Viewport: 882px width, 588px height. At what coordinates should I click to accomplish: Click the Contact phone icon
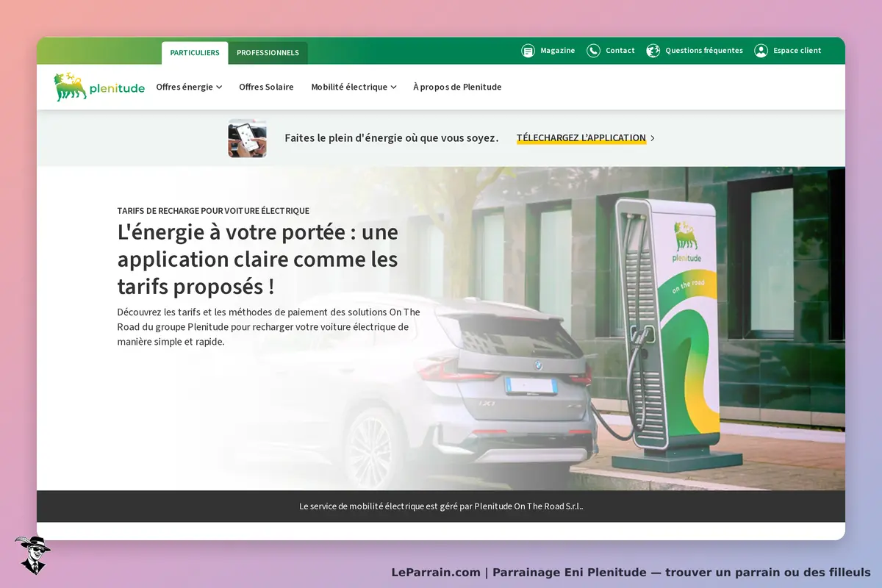coord(593,51)
